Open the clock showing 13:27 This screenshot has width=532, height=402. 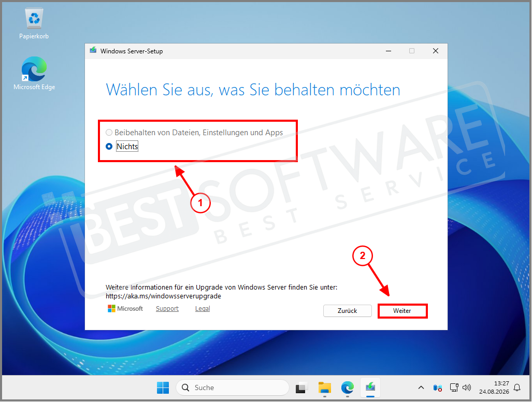494,387
